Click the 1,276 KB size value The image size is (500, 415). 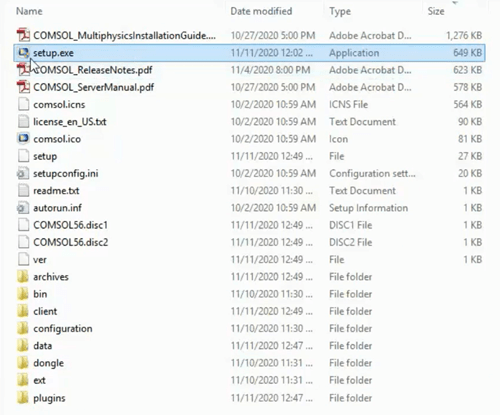(x=464, y=35)
